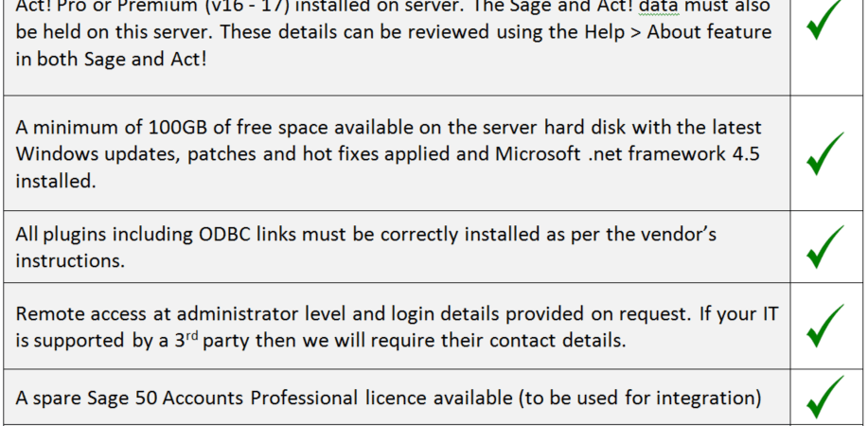Screen dimensions: 868x426
Task: Click 'in both Sage and Act!' line
Action: pos(111,59)
